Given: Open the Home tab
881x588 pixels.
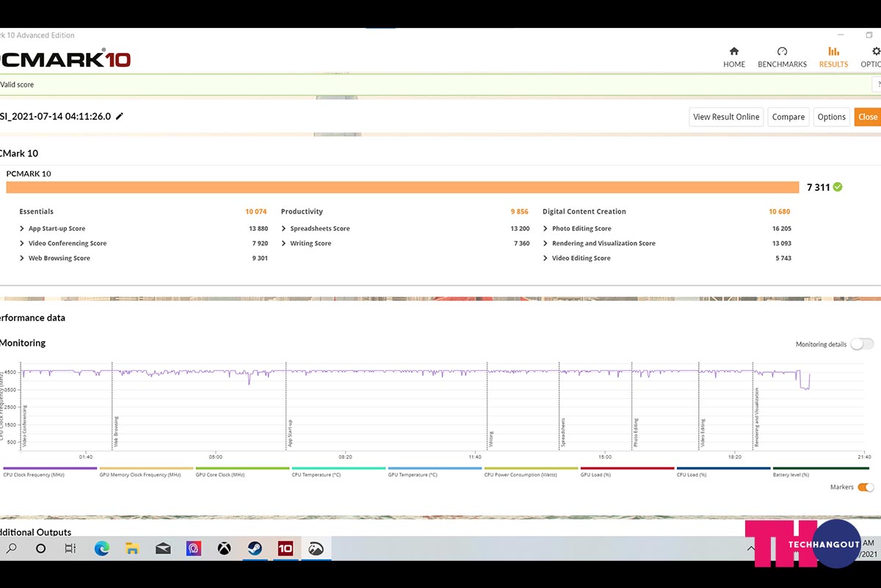Looking at the screenshot, I should point(733,57).
